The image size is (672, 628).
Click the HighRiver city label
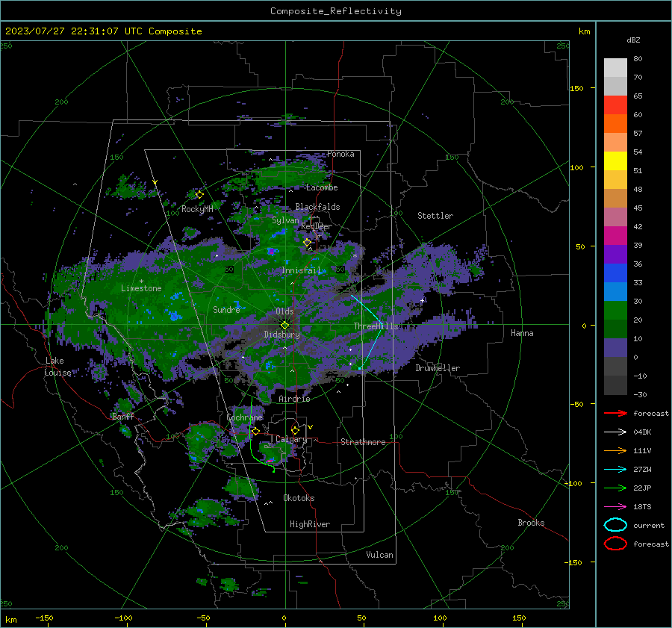[310, 524]
